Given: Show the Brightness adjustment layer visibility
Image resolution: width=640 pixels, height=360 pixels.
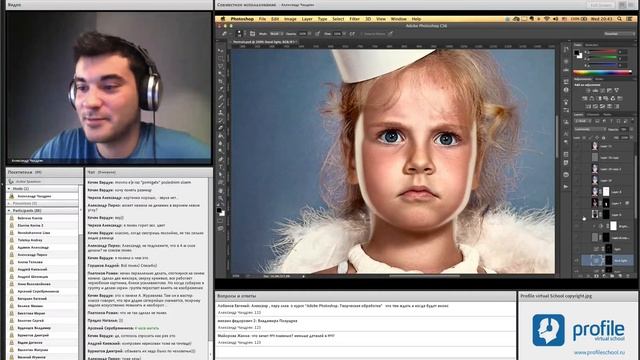Looking at the screenshot, I should click(x=576, y=226).
